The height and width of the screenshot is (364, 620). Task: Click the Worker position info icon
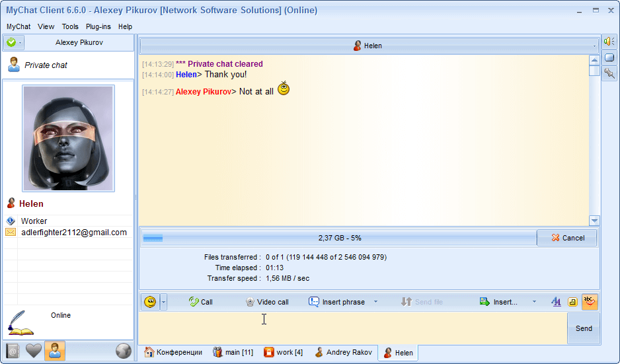(11, 221)
